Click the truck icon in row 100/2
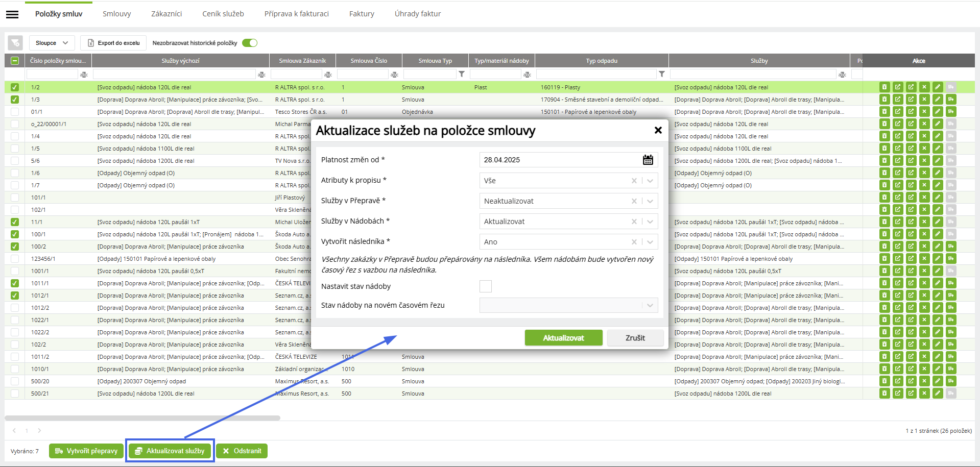 [951, 247]
